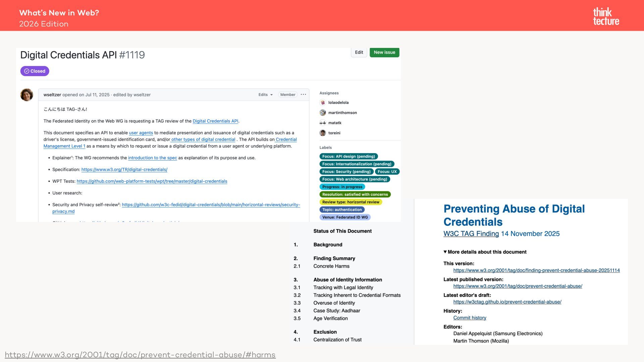Click toreini's assignee avatar
The image size is (644, 362).
pos(323,133)
